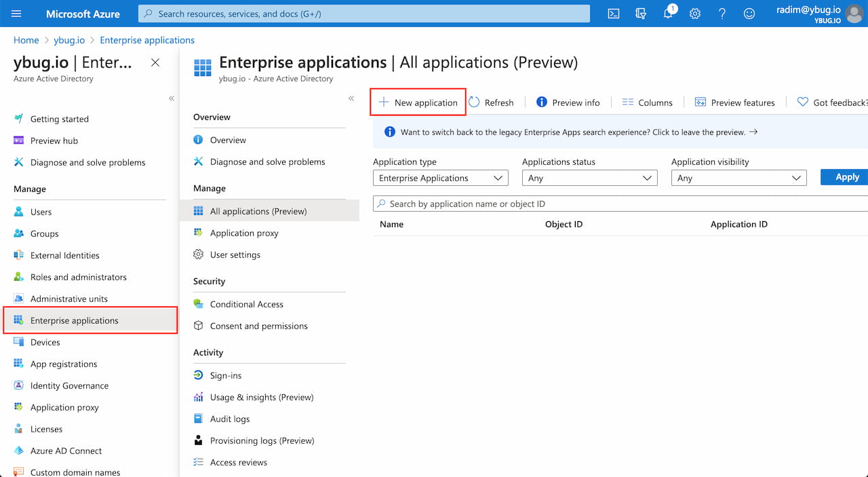The image size is (868, 477).
Task: Click the feedback smiley icon
Action: [x=749, y=14]
